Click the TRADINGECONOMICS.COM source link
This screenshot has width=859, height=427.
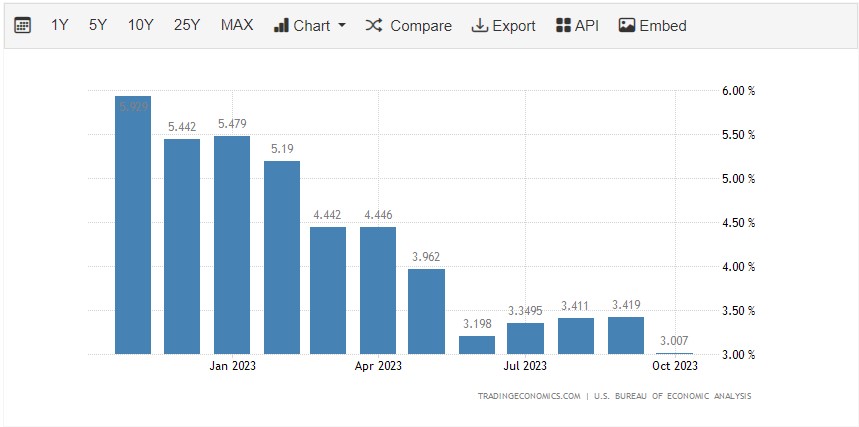pyautogui.click(x=528, y=396)
